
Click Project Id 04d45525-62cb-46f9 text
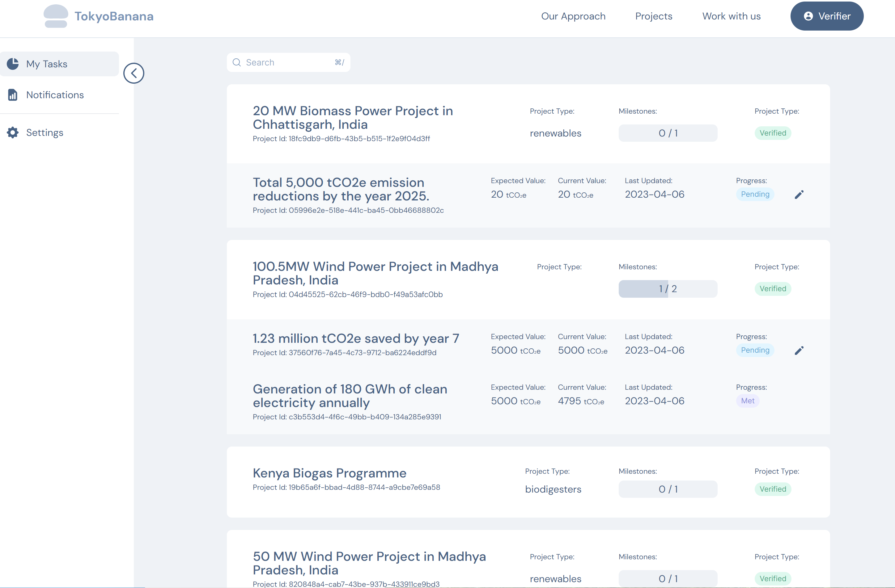(347, 295)
